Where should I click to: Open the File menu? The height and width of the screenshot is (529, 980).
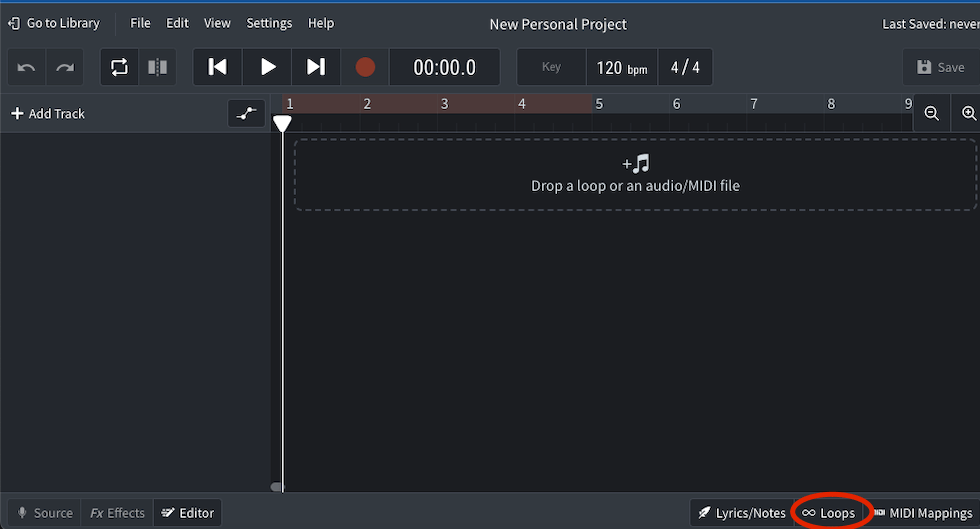[x=140, y=23]
